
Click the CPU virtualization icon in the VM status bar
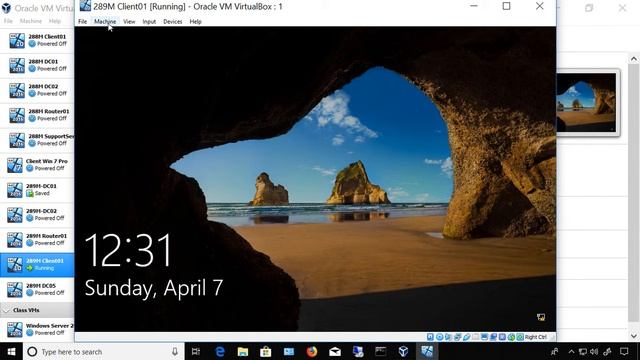coord(502,337)
